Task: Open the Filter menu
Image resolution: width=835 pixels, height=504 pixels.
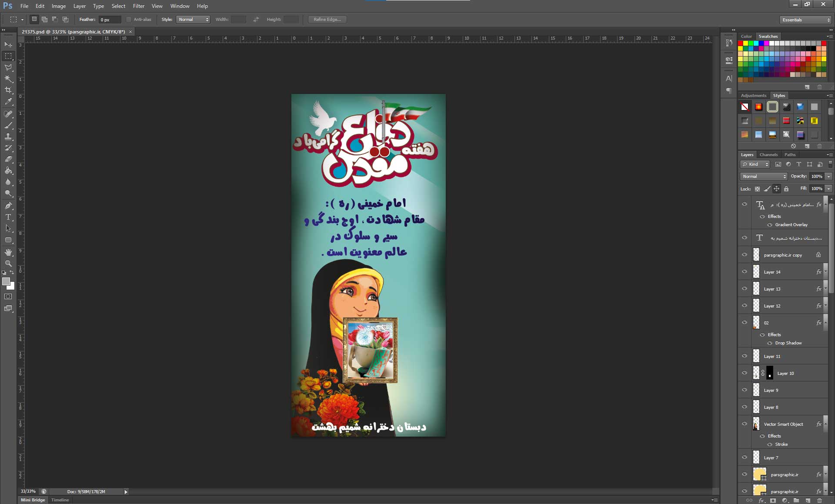Action: click(139, 6)
